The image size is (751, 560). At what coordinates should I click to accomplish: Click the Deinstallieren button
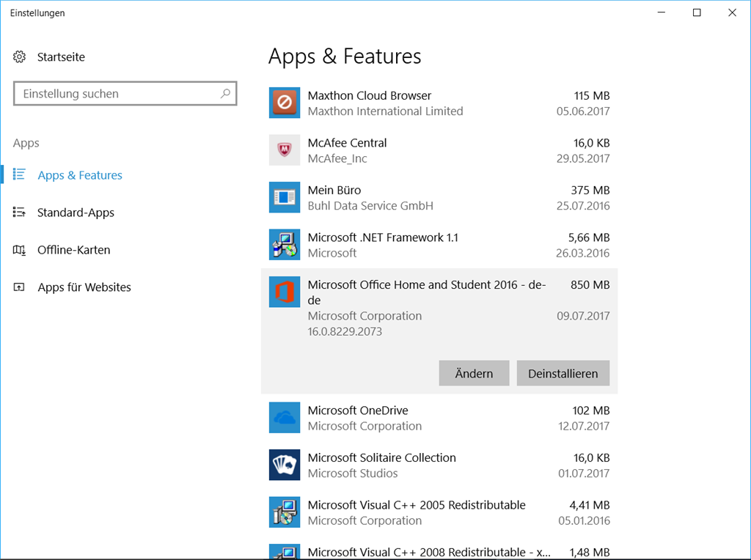point(563,373)
